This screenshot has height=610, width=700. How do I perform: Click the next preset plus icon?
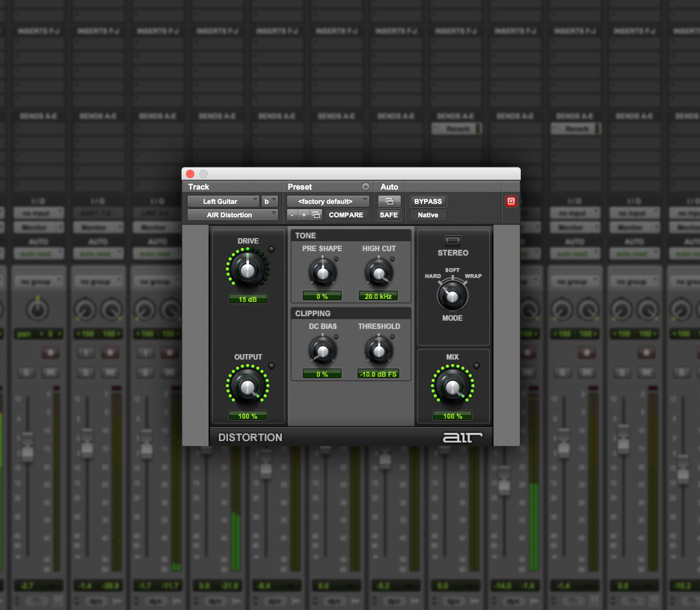point(304,215)
